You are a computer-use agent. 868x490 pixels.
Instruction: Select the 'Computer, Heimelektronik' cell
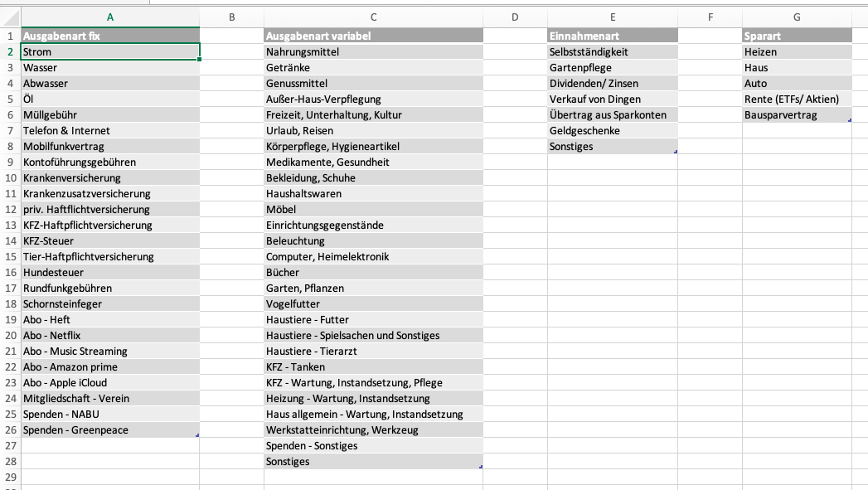coord(374,257)
